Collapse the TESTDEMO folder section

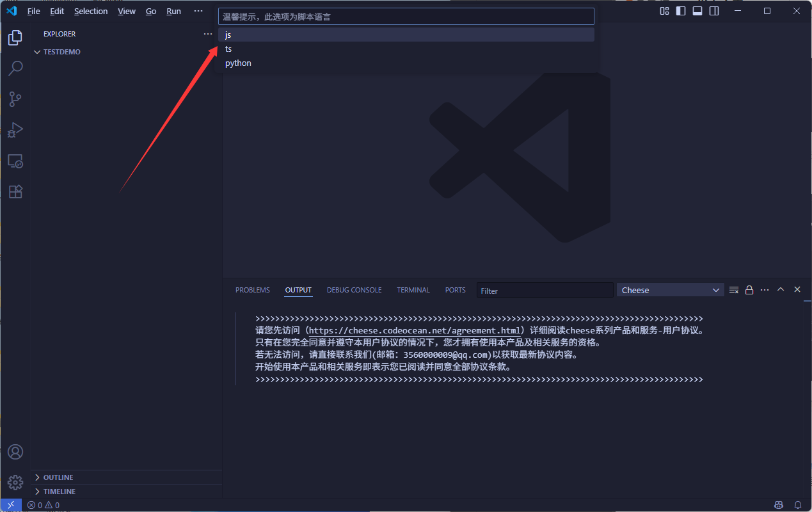[126, 52]
